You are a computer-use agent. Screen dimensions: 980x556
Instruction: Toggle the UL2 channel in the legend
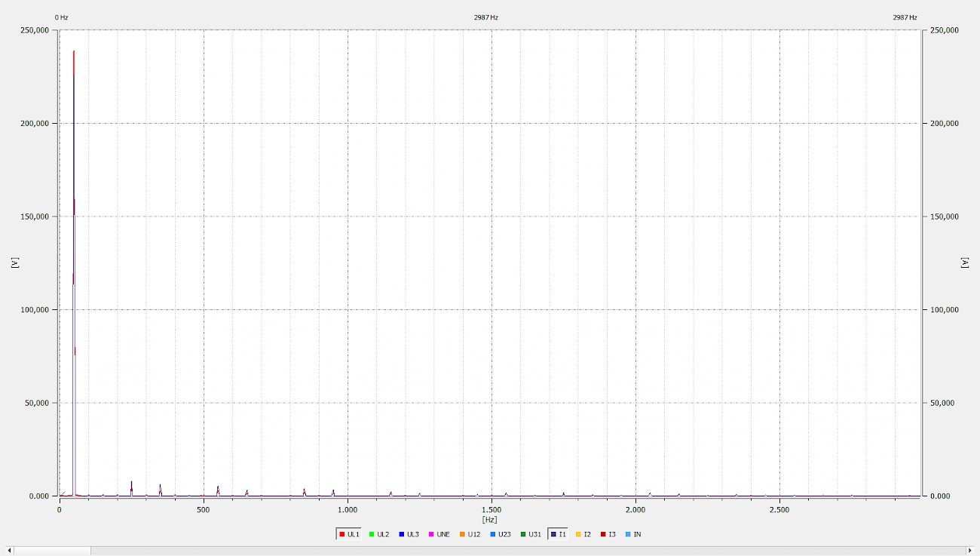pos(378,534)
